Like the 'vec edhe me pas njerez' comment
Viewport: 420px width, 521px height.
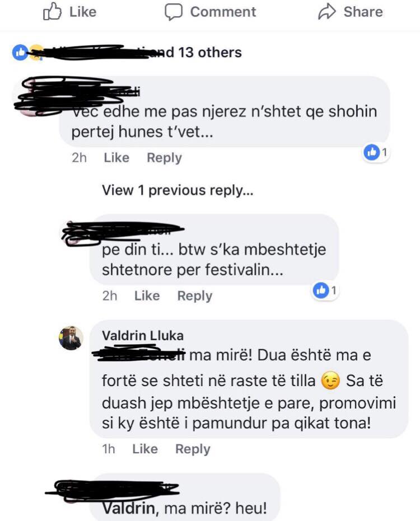(116, 157)
